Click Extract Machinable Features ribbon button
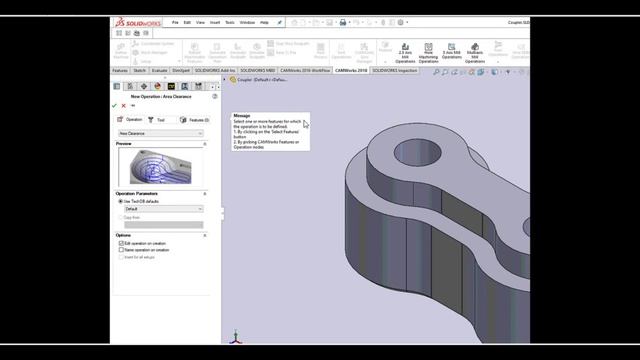 pyautogui.click(x=195, y=53)
